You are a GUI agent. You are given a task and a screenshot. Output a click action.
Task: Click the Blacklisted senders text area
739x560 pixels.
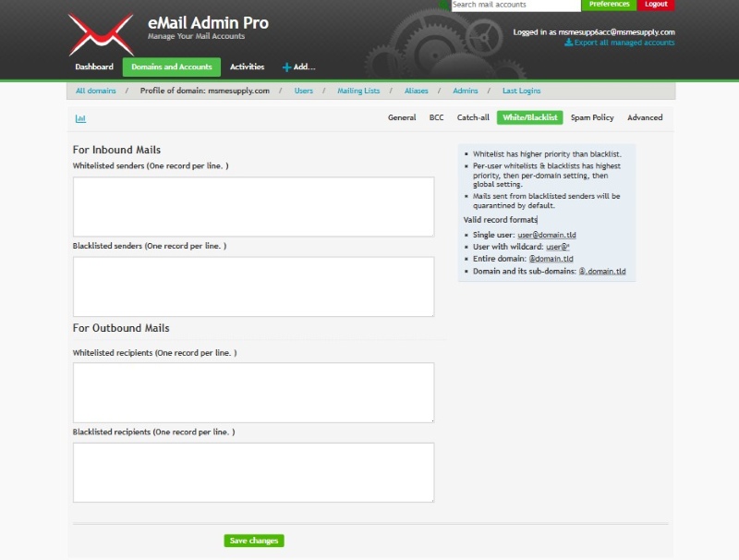pyautogui.click(x=253, y=286)
